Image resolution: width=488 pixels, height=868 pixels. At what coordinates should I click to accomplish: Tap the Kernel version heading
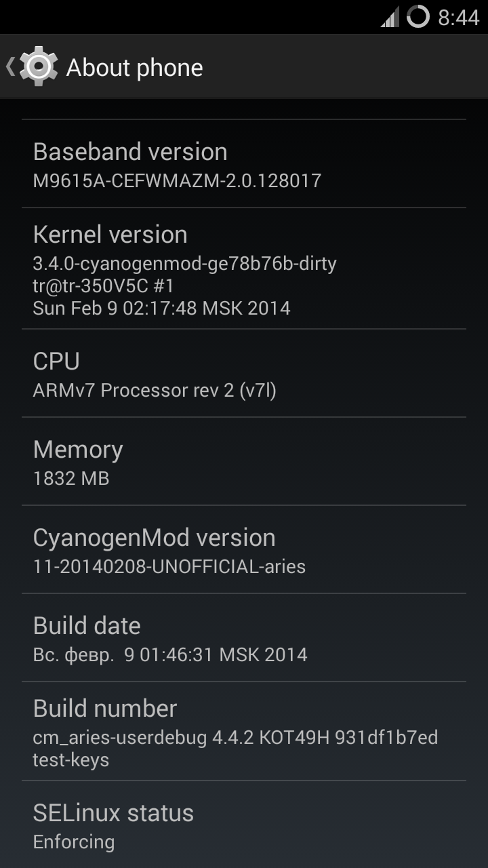click(110, 235)
